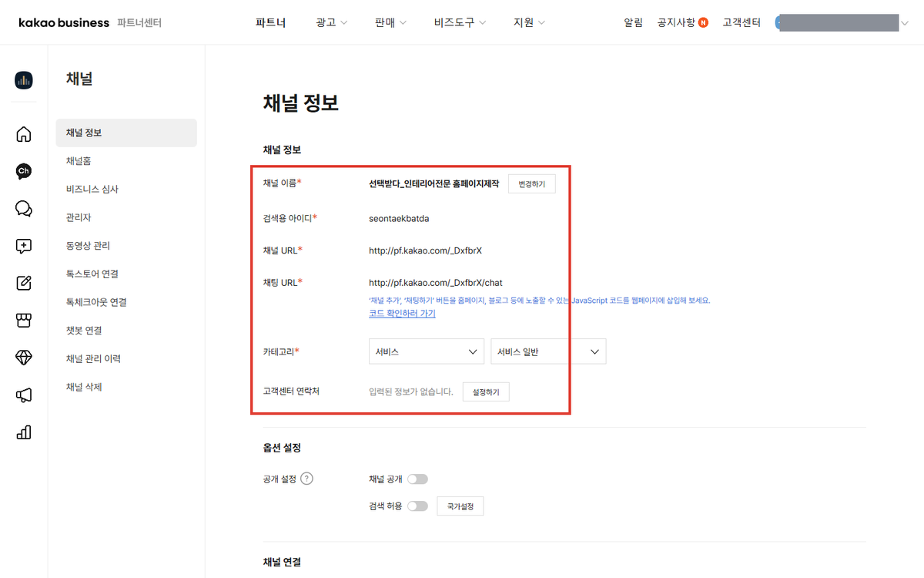924x578 pixels.
Task: Open 공지사항 in the top bar
Action: point(677,23)
